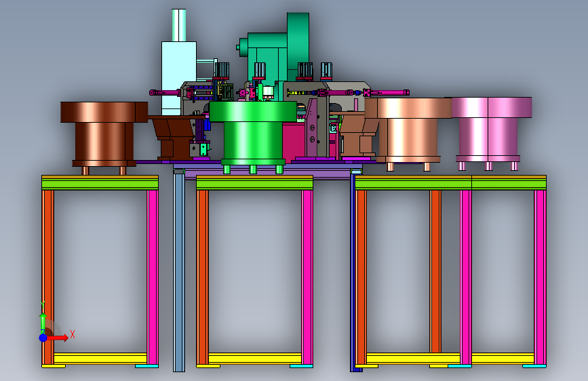Click the blue origin ball of the coordinate triad

(43, 338)
